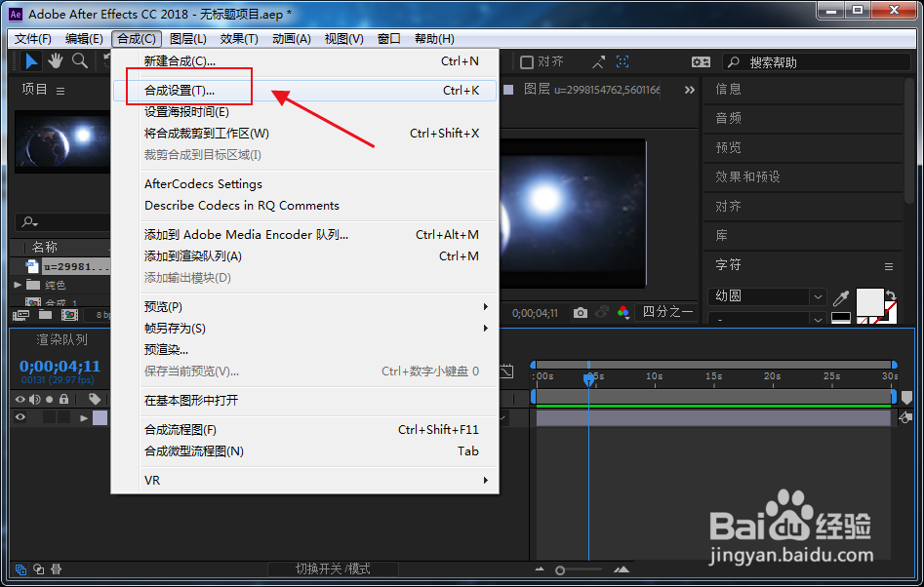
Task: Open the Project search filter dropdown
Action: (30, 222)
